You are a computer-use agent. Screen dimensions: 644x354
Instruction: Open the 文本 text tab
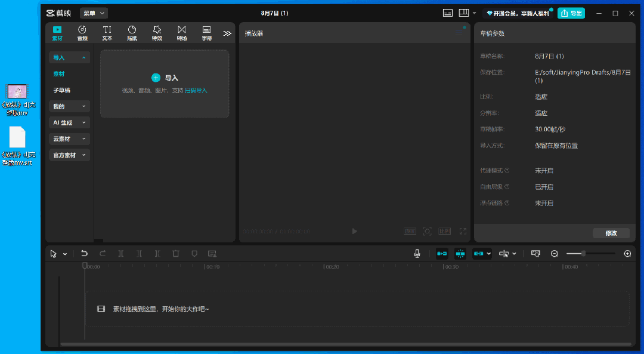(x=107, y=33)
